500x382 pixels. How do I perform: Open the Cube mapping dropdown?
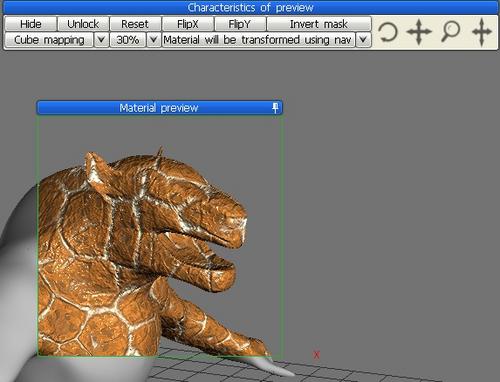point(49,40)
